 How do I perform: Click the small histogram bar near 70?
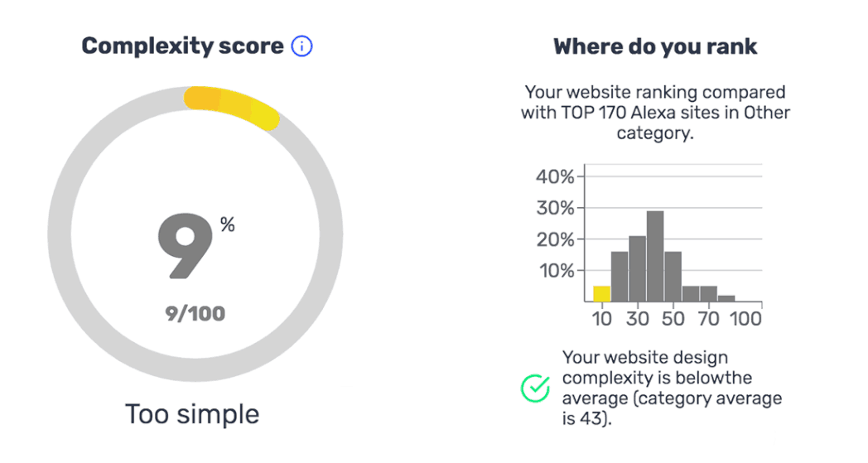(708, 293)
